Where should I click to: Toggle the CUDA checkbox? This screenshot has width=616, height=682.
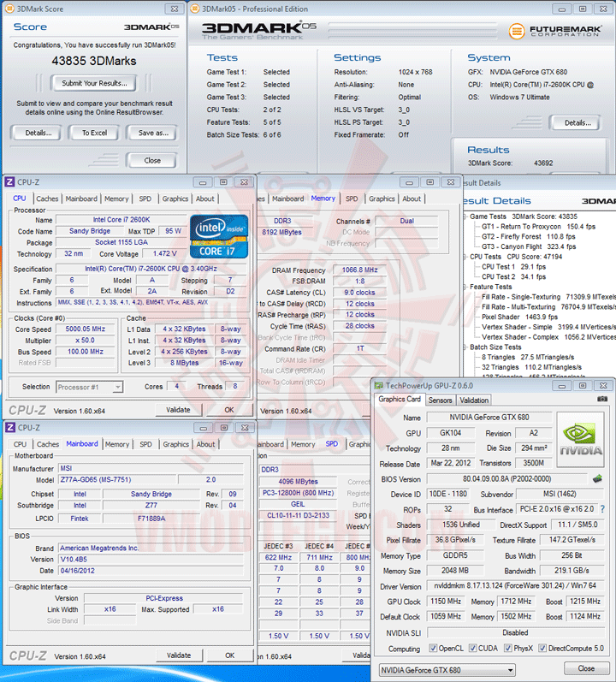[472, 648]
